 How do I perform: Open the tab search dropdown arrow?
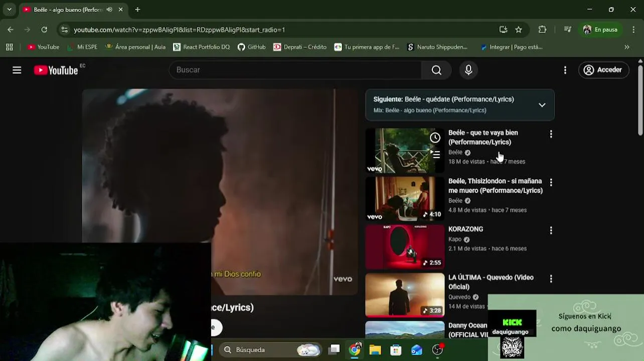(9, 10)
